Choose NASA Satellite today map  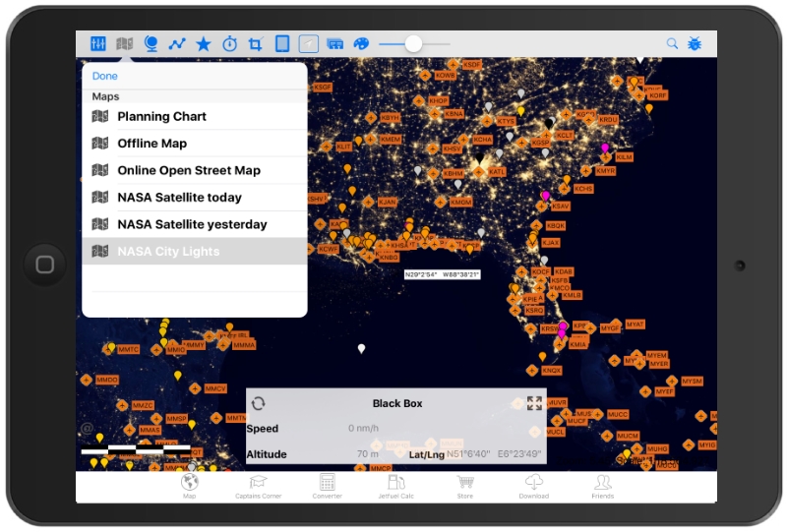tap(179, 198)
